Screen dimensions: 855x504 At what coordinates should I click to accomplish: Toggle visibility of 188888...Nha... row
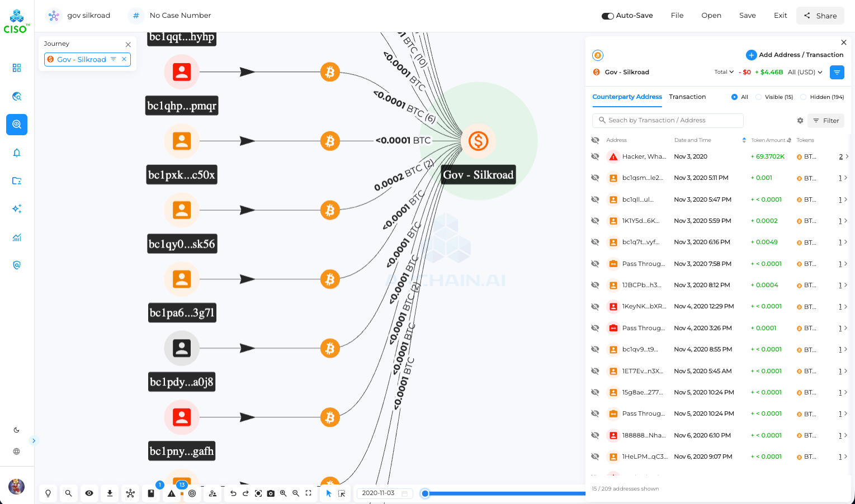[595, 435]
